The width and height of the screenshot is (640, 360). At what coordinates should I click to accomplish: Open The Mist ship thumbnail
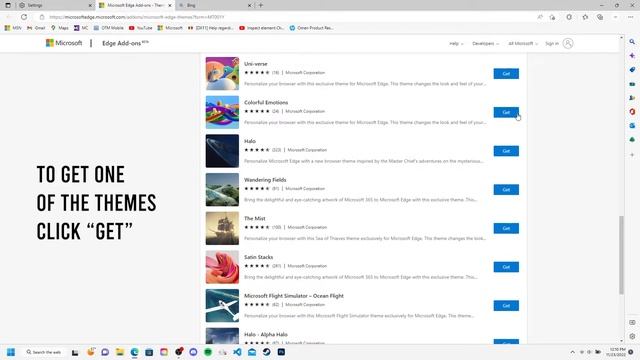point(222,228)
